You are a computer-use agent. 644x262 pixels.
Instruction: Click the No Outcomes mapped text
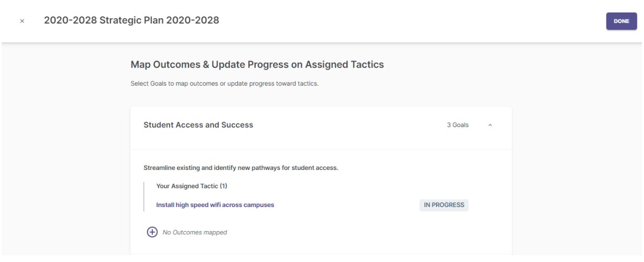pyautogui.click(x=195, y=232)
